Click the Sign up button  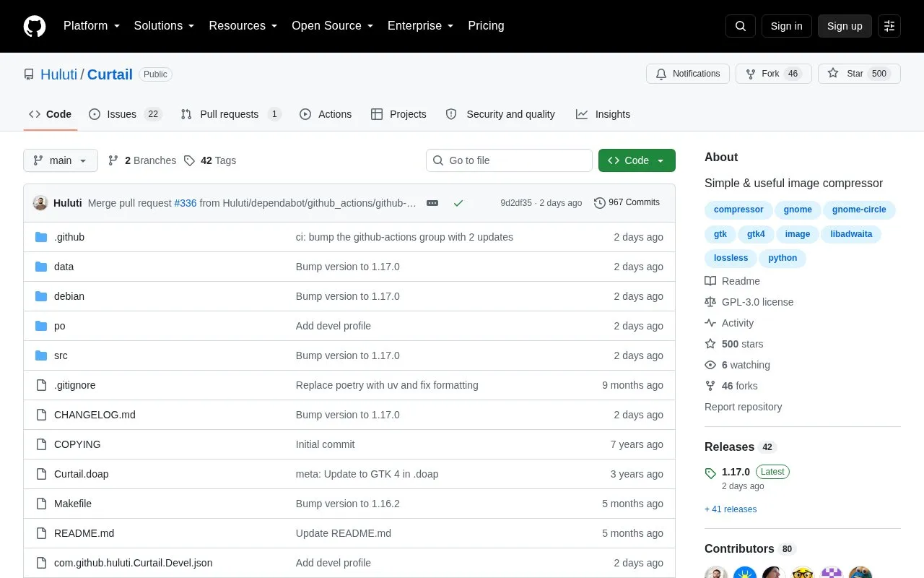pos(845,26)
